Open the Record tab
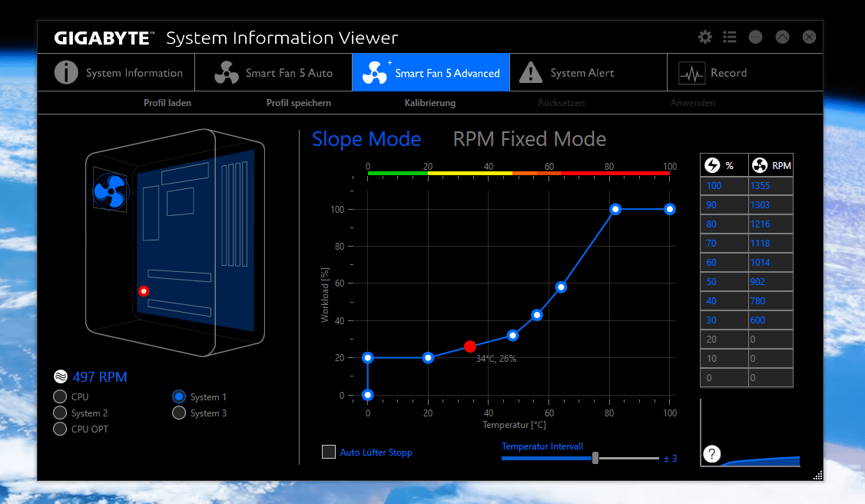 (x=744, y=72)
